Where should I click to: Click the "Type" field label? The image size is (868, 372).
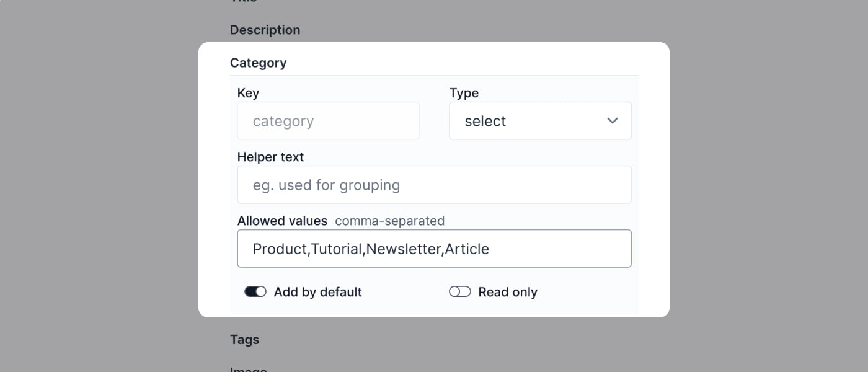(464, 93)
